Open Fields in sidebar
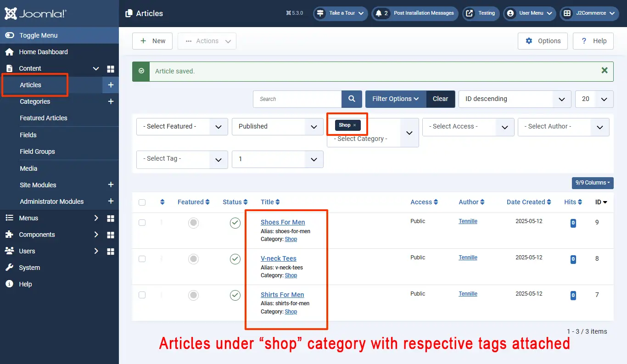 pos(28,135)
